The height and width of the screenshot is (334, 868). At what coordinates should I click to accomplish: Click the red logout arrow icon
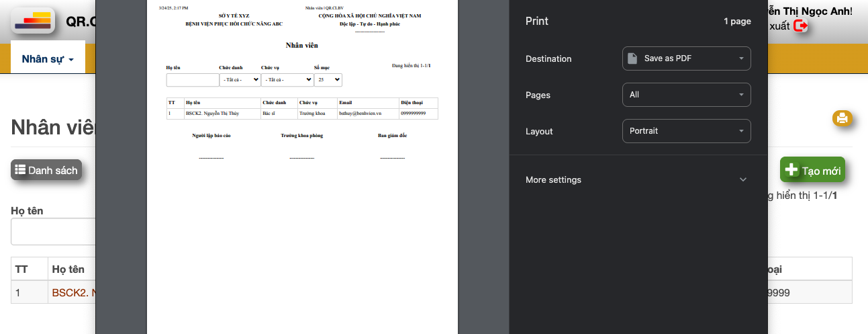click(x=800, y=26)
